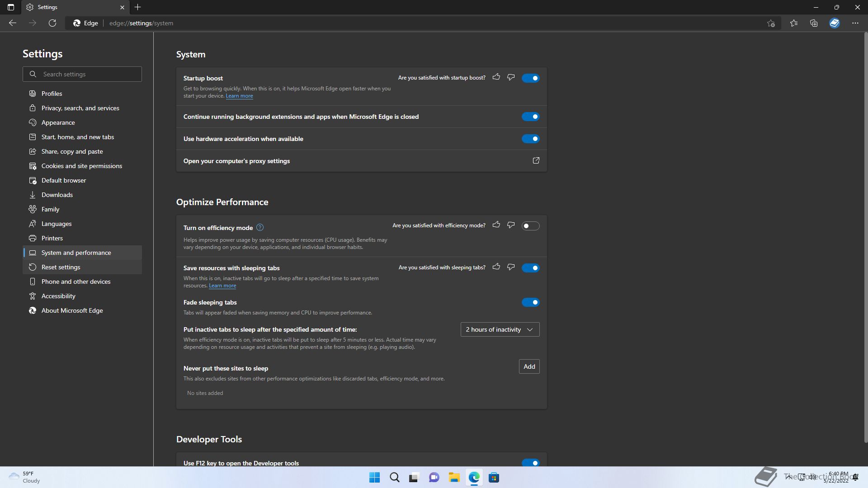This screenshot has height=488, width=868.
Task: Open taskbar Search icon
Action: 395,478
